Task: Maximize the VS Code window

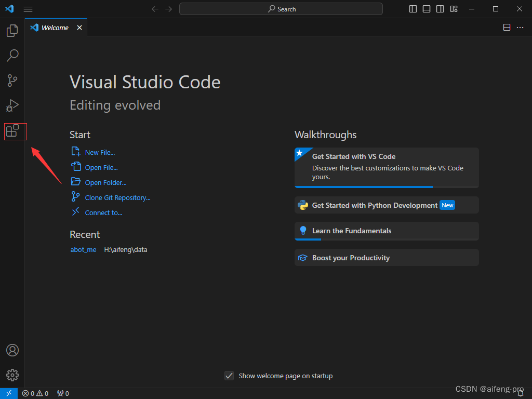Action: (496, 9)
